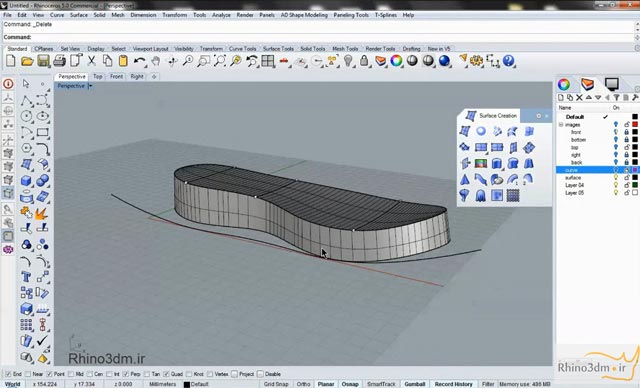Collapse the images layer tree
This screenshot has width=640, height=388.
click(561, 124)
